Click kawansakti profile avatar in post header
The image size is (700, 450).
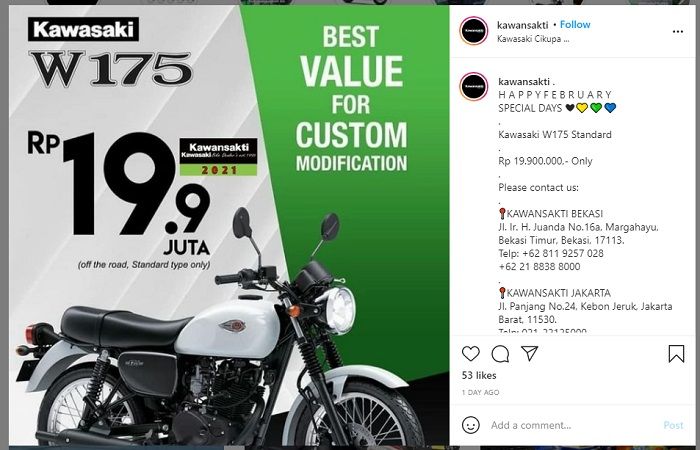pyautogui.click(x=474, y=31)
